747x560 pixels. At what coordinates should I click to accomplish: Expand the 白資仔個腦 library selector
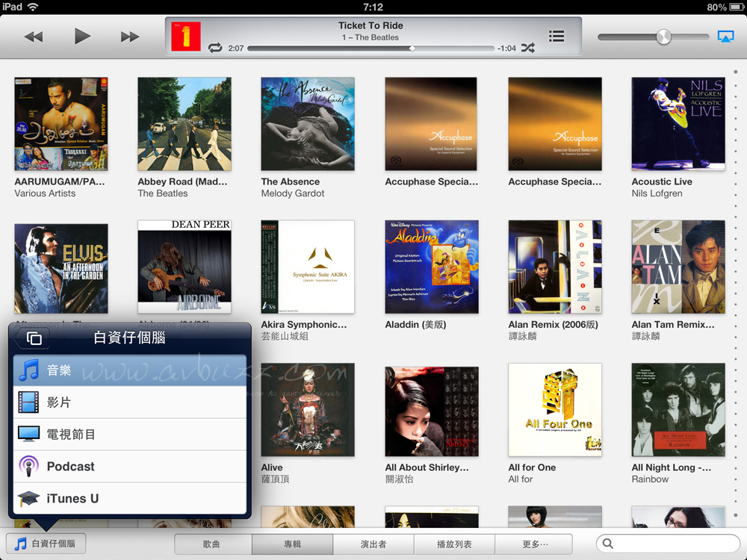(x=46, y=544)
